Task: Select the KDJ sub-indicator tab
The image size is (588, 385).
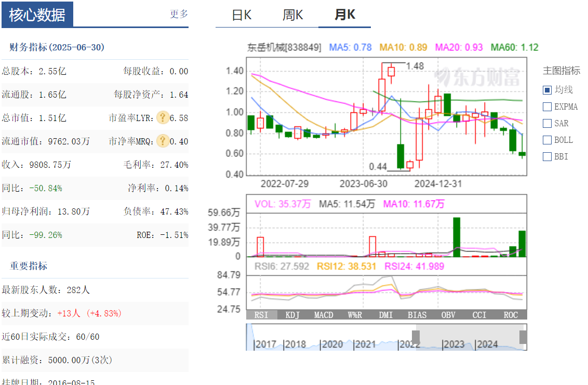Action: [292, 315]
